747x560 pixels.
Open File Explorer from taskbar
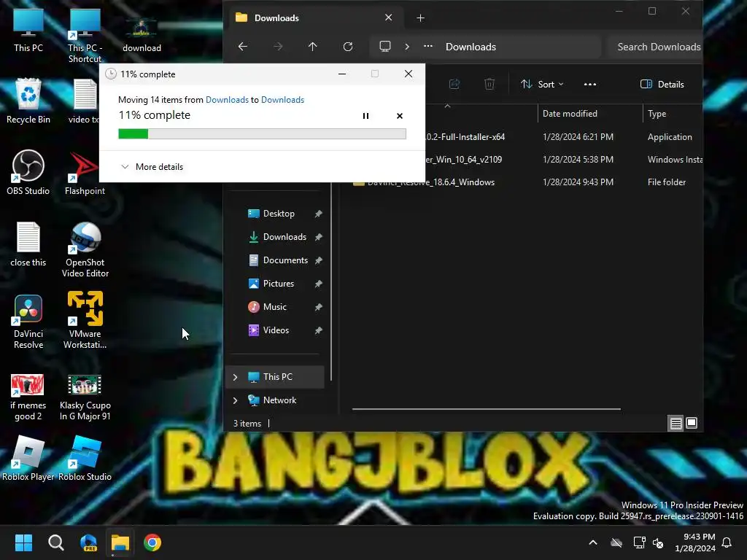[120, 542]
